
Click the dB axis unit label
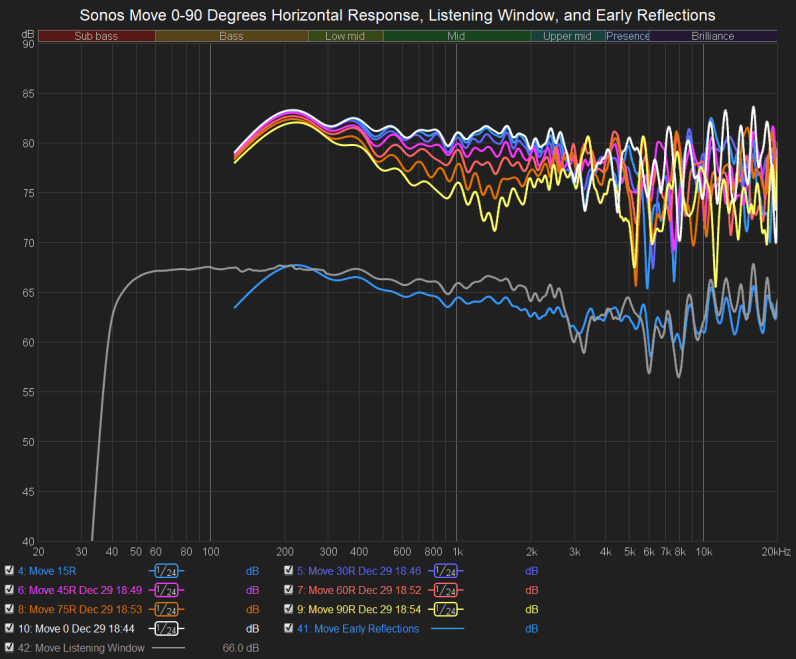point(27,36)
